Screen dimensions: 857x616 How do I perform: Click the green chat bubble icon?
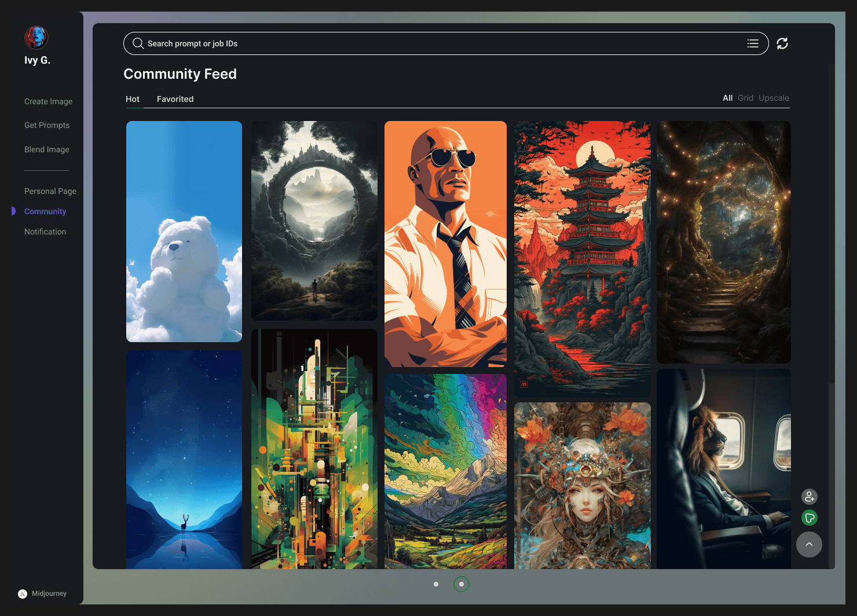(x=809, y=518)
